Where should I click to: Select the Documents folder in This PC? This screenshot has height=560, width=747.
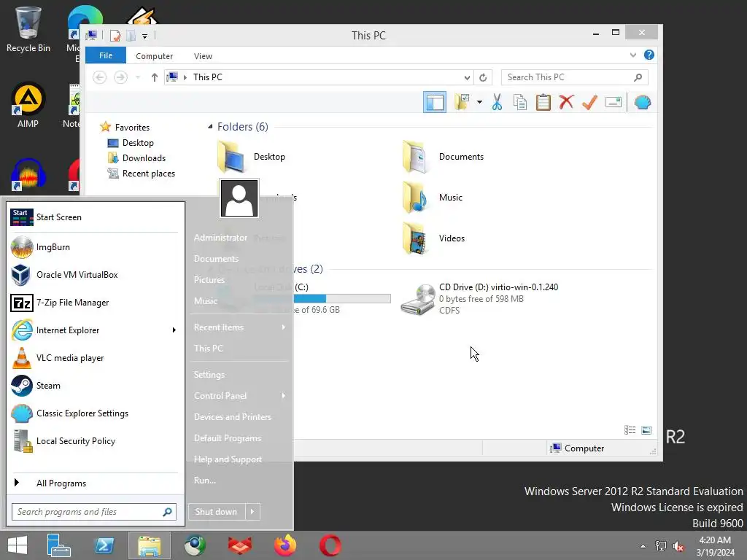(443, 157)
